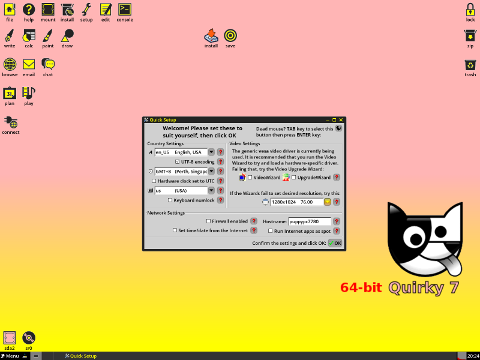Open help for keyboard layout row
The height and width of the screenshot is (360, 480).
[220, 190]
